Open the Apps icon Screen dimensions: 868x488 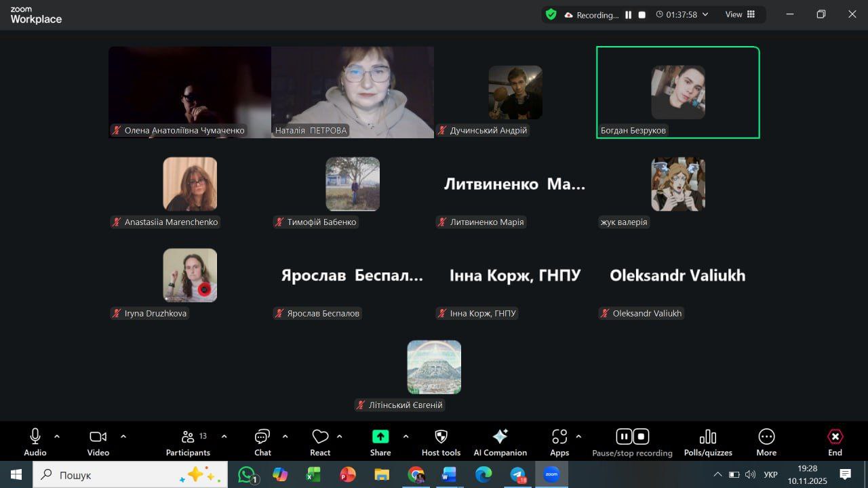(x=559, y=437)
